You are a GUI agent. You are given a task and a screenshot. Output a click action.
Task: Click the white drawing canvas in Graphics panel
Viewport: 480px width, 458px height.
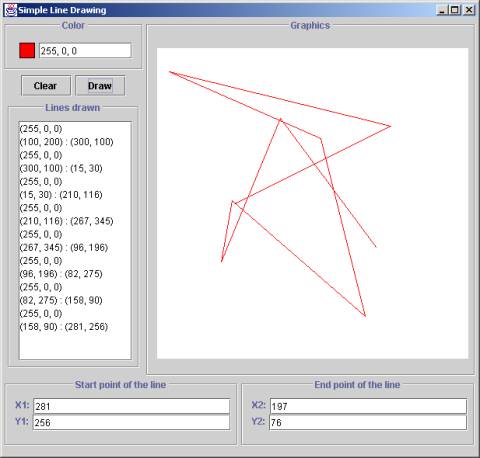point(313,203)
